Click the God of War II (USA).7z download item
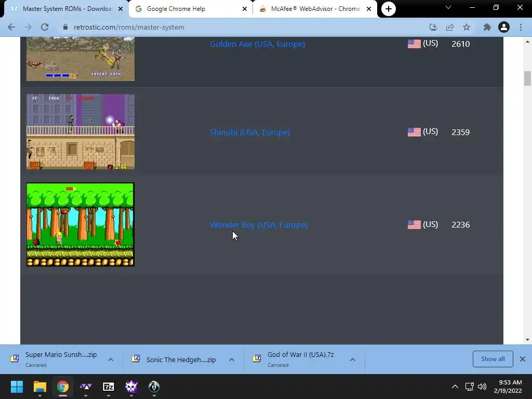 (x=295, y=359)
